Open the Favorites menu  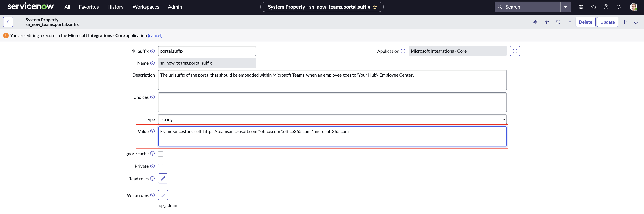[89, 7]
